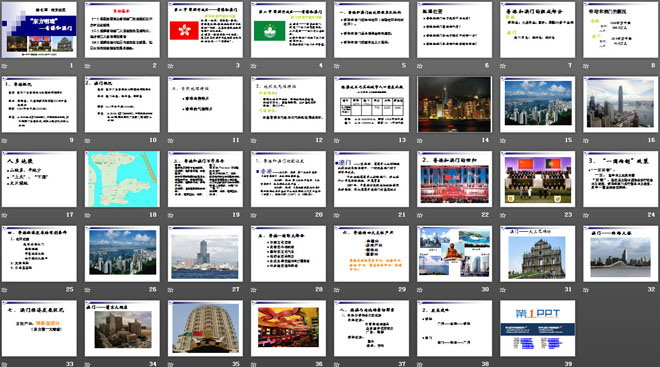Click the star icon under slide 30
660x367 pixels.
coord(420,290)
